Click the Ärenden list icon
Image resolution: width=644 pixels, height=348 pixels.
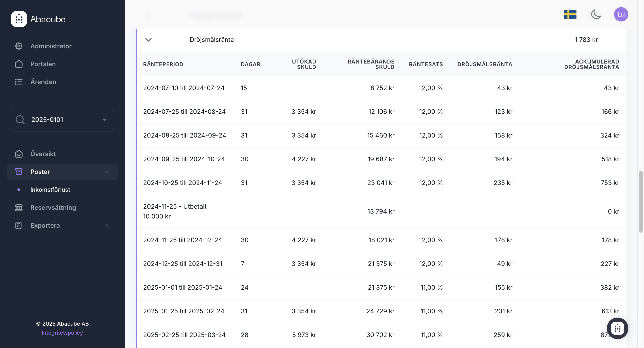pyautogui.click(x=19, y=82)
